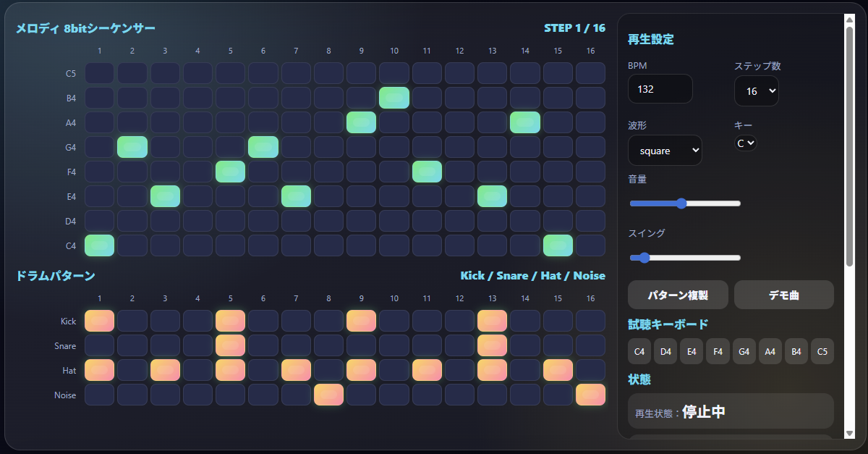Viewport: 868px width, 454px height.
Task: Adjust the スイング swing slider
Action: (x=685, y=257)
